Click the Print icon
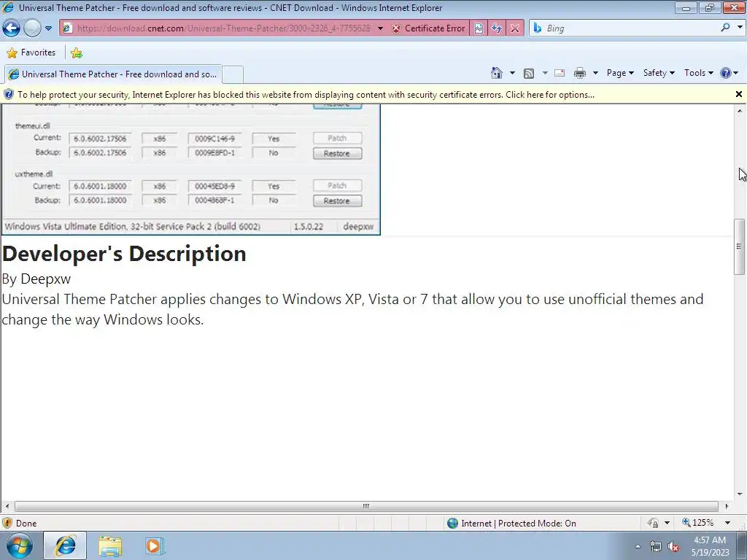747x560 pixels. [580, 73]
